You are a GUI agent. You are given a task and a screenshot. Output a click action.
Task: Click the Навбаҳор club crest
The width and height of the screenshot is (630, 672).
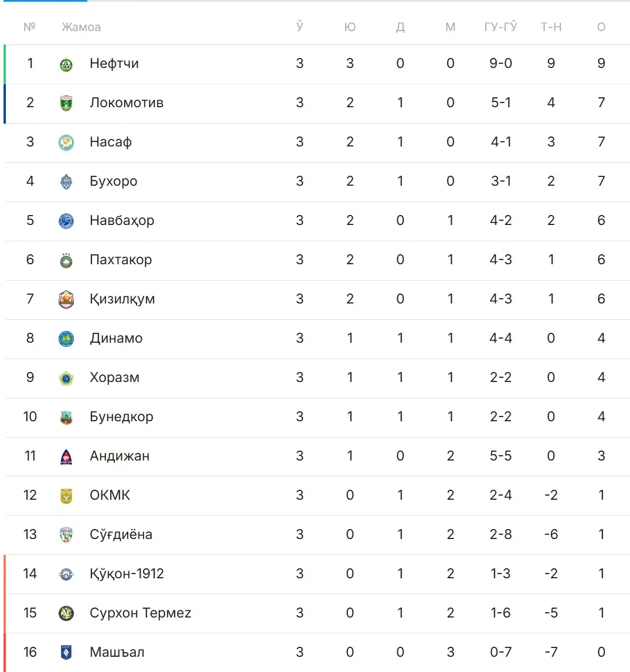pyautogui.click(x=66, y=221)
